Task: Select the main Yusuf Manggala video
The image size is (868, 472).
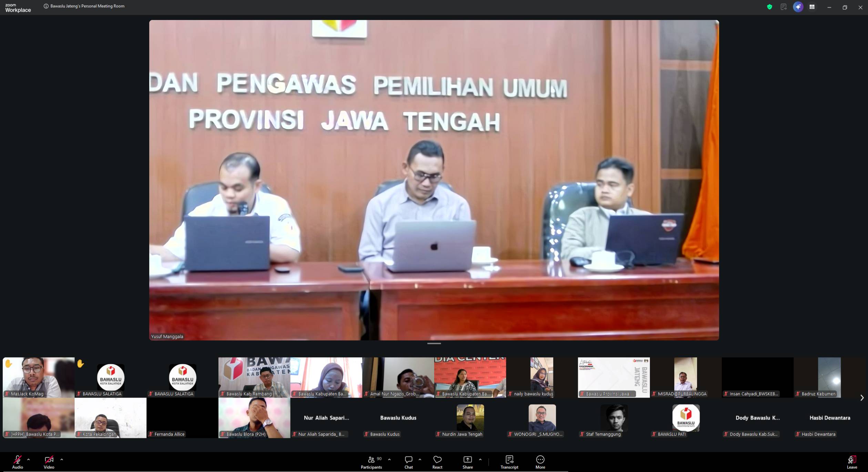Action: (434, 180)
